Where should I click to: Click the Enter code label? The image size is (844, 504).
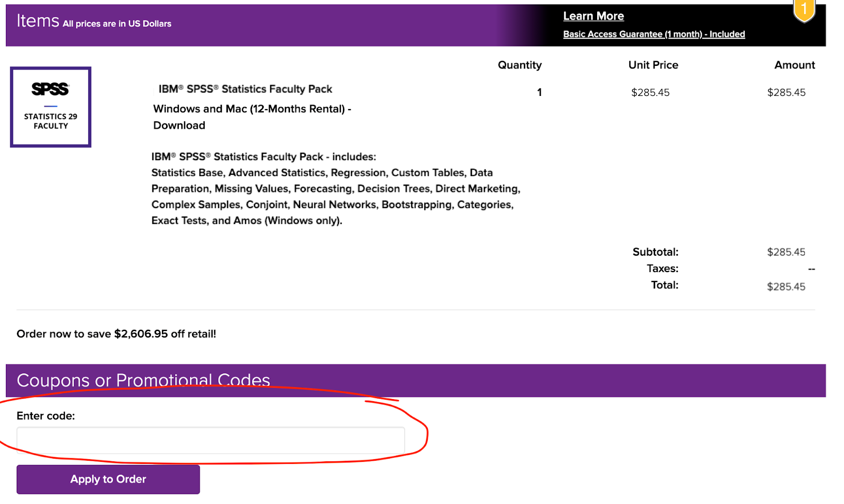46,416
